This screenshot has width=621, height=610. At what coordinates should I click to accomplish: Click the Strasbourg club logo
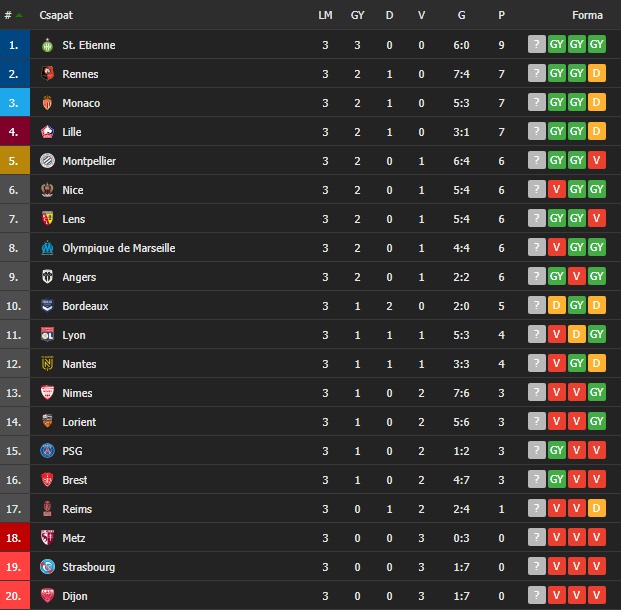click(x=48, y=567)
